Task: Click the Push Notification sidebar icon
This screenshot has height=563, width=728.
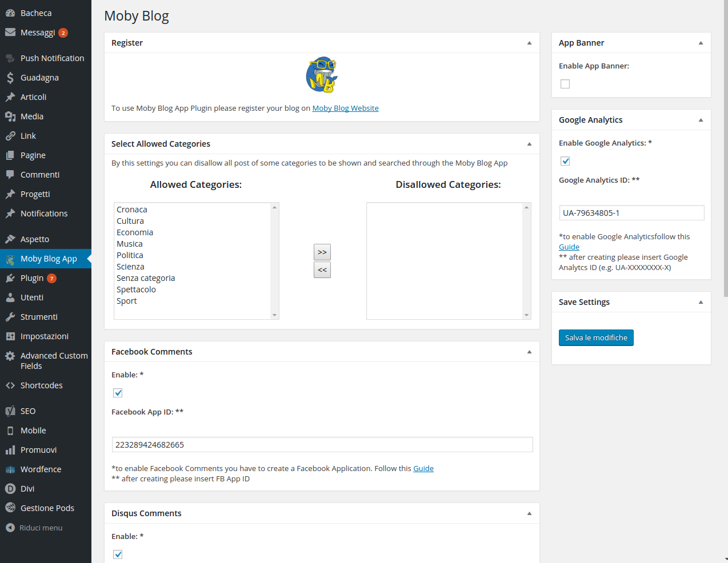Action: (x=10, y=58)
